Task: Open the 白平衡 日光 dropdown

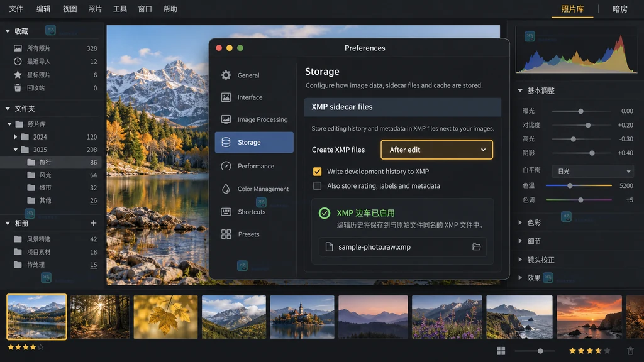Action: (592, 171)
